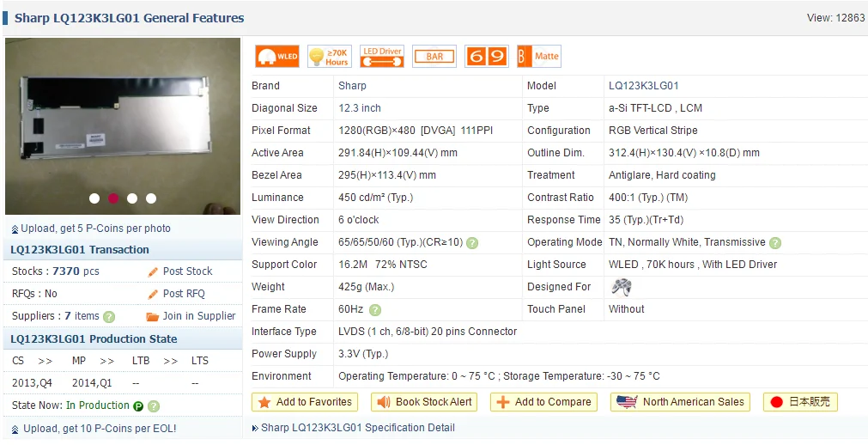The height and width of the screenshot is (445, 868).
Task: Select fourth photo carousel dot
Action: point(150,198)
